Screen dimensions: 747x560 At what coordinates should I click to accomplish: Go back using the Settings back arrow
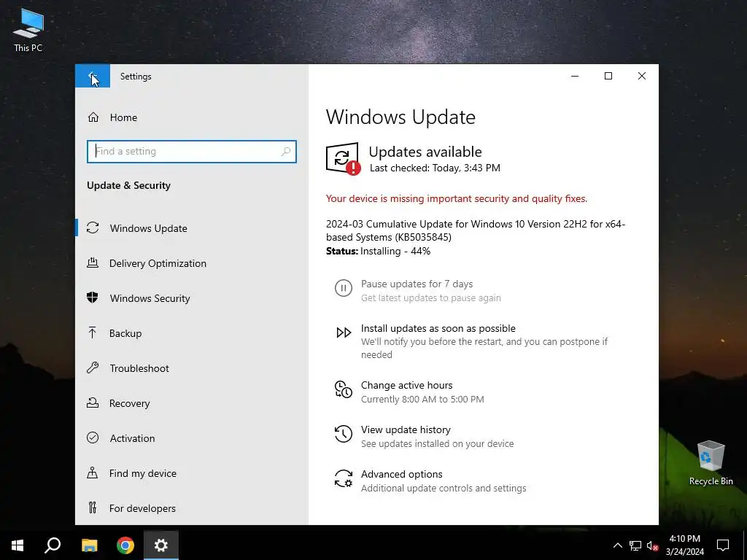click(x=93, y=76)
